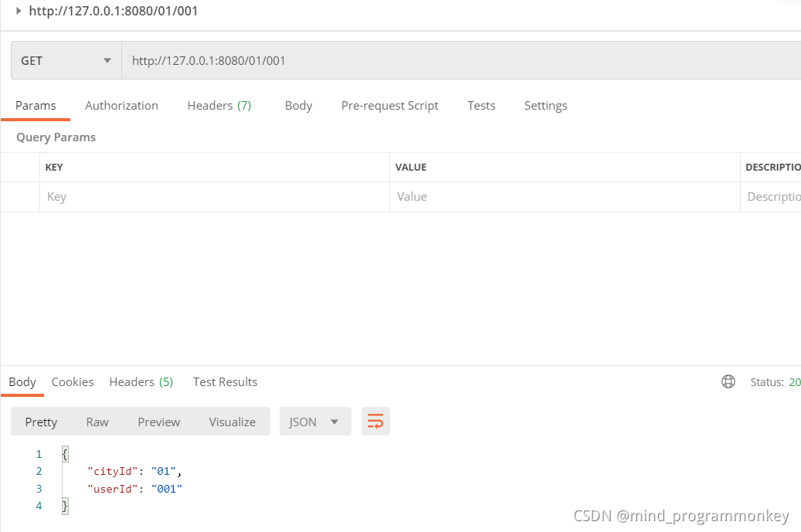Click the Description input cell
801x532 pixels.
tap(771, 197)
